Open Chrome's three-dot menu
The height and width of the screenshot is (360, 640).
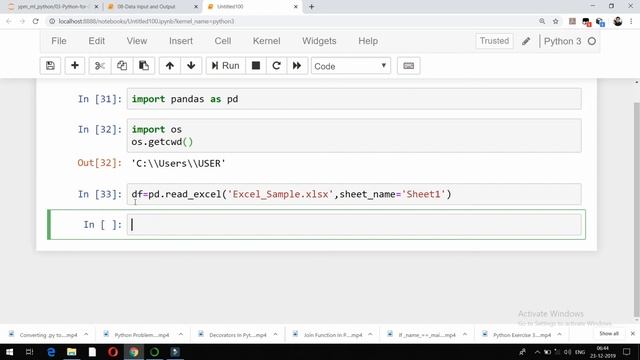(x=631, y=21)
